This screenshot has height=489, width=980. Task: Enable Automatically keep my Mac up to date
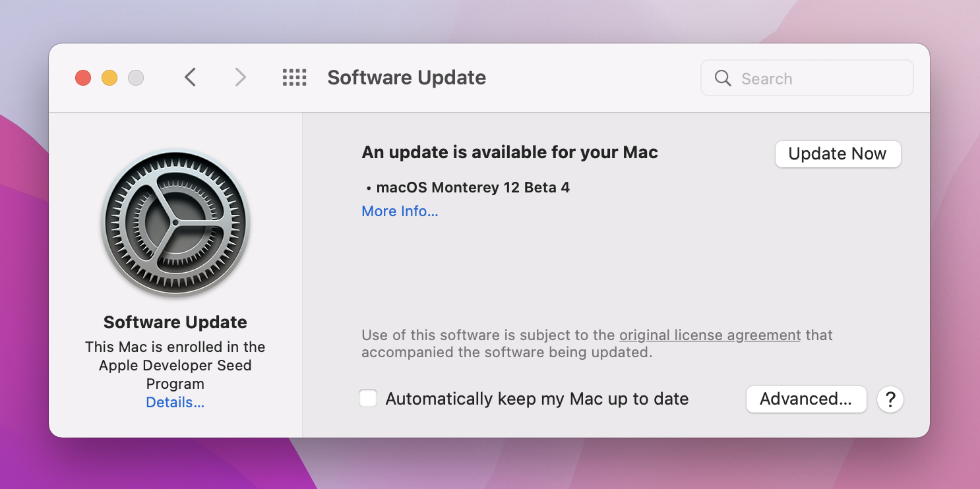pos(368,399)
